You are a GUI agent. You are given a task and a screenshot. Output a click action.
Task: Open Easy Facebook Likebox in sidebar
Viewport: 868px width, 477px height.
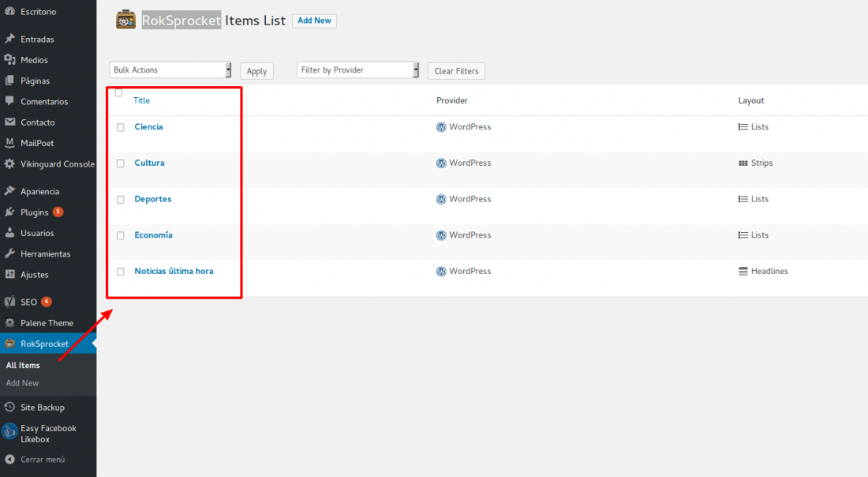click(x=48, y=434)
